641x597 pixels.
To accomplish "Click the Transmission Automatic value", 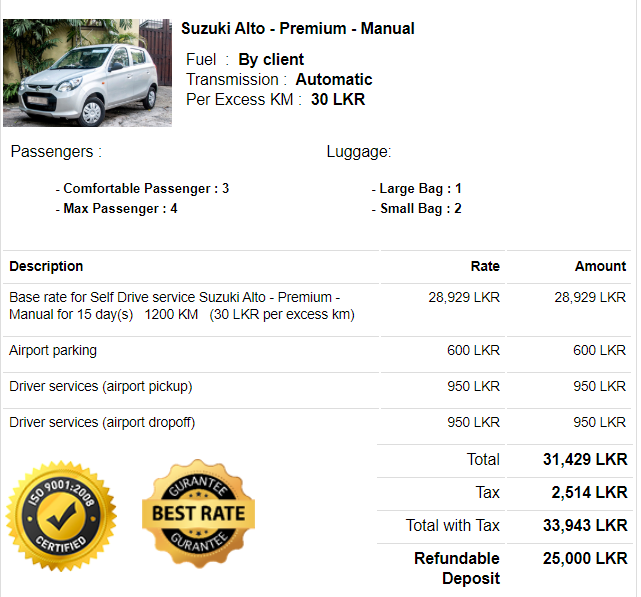I will point(334,79).
